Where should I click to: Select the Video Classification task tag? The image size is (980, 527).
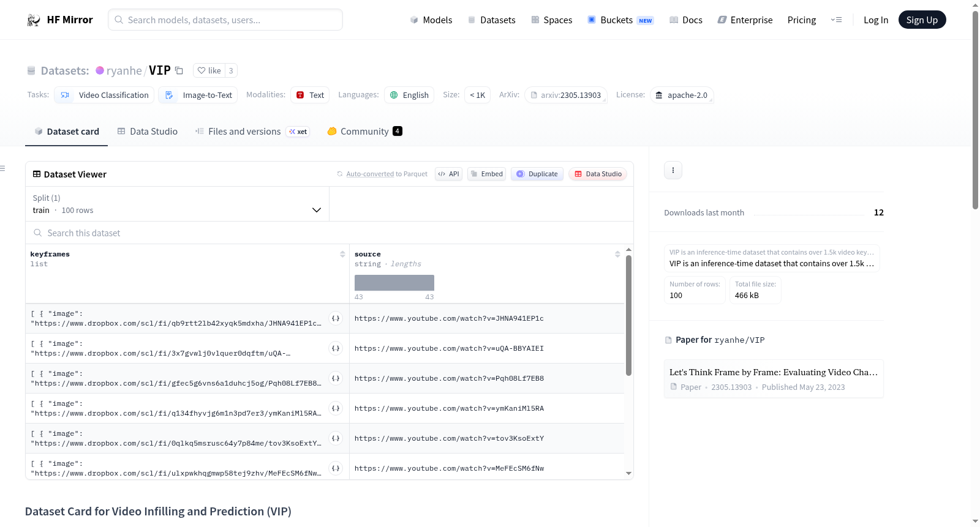(104, 95)
